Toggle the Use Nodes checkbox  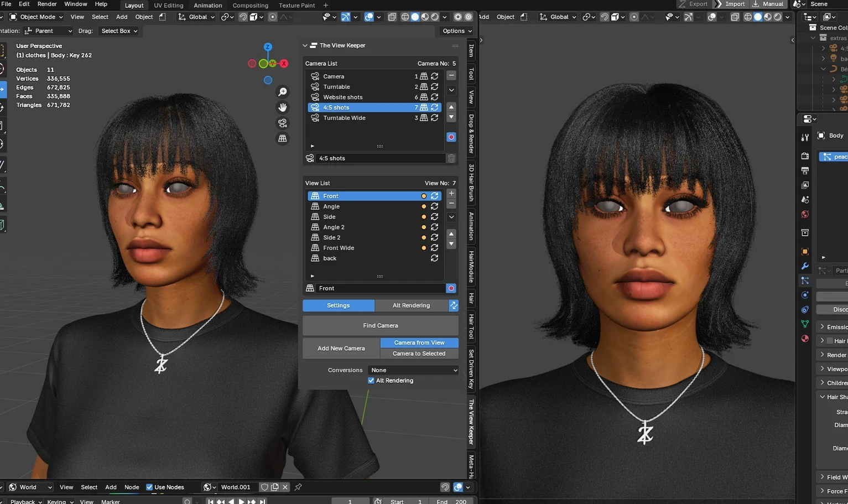(149, 487)
